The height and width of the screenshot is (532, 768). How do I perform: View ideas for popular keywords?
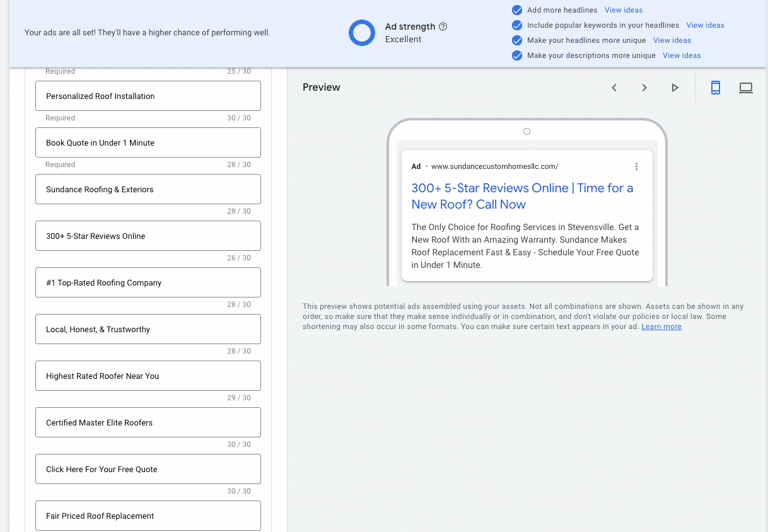pyautogui.click(x=705, y=25)
